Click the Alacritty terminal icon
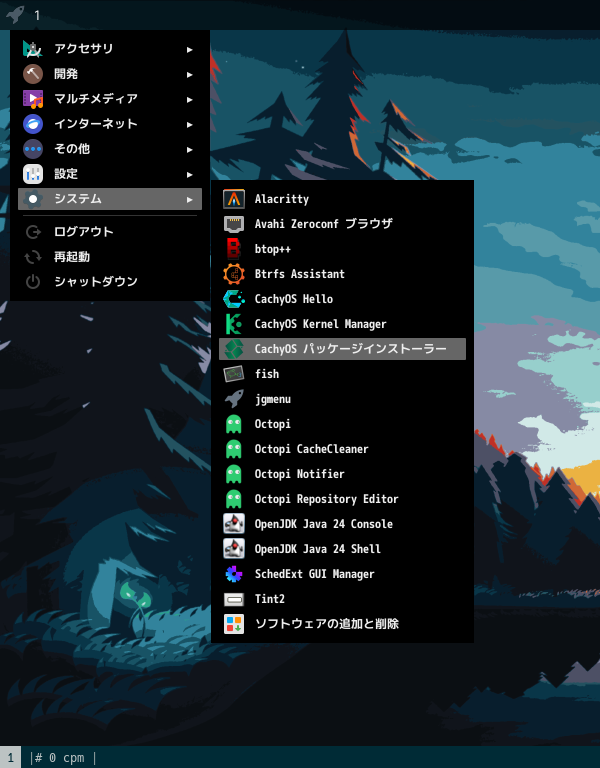The image size is (600, 768). tap(234, 199)
